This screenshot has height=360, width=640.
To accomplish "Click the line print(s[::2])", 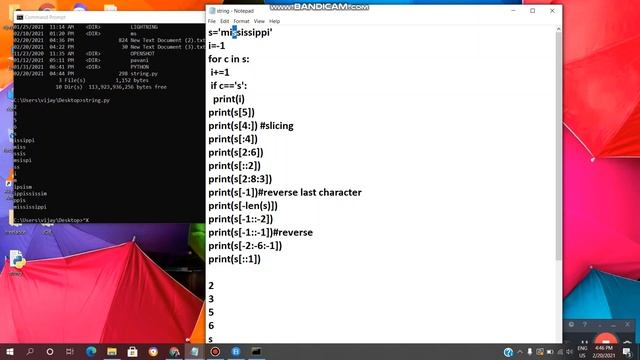I will (x=234, y=166).
